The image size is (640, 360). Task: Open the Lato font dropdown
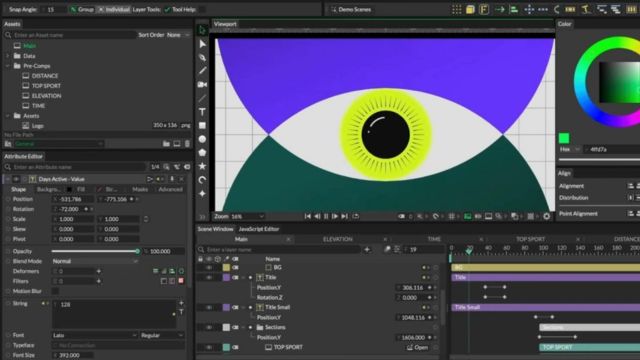coord(95,335)
